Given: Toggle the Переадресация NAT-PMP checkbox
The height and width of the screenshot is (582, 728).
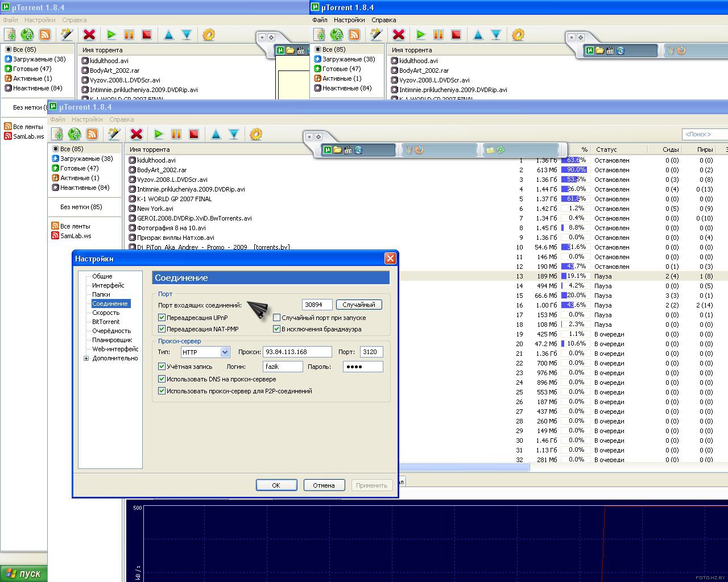Looking at the screenshot, I should [162, 329].
